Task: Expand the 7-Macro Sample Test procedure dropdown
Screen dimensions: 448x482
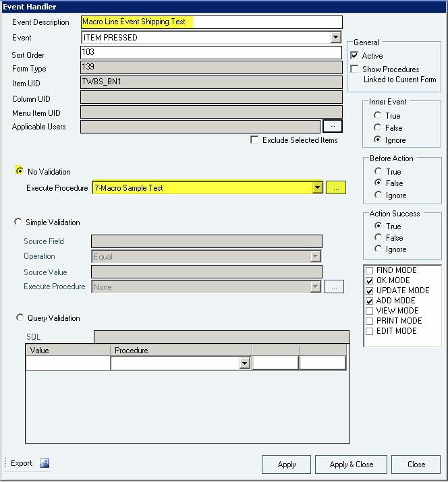Action: click(317, 187)
